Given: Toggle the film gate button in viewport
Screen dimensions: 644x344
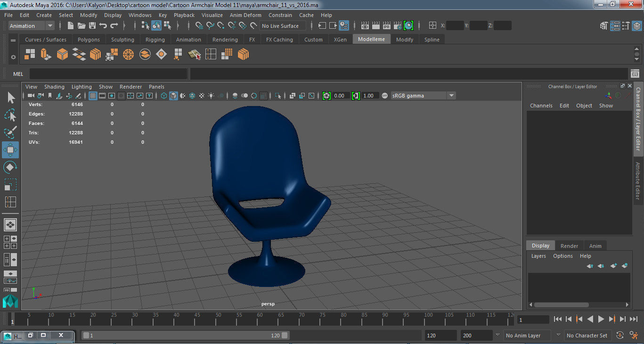Looking at the screenshot, I should click(x=102, y=96).
